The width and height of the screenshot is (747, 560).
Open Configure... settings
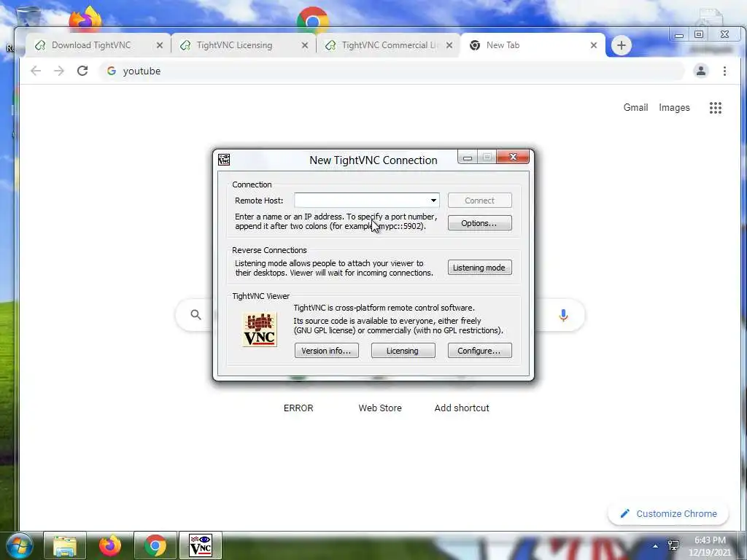tap(479, 351)
